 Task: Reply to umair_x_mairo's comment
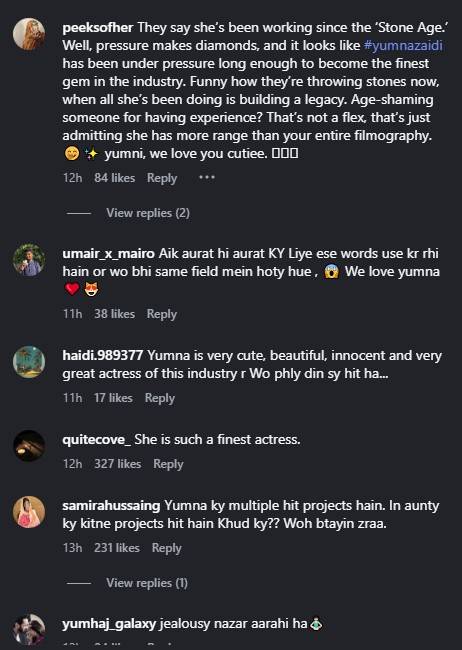click(162, 314)
